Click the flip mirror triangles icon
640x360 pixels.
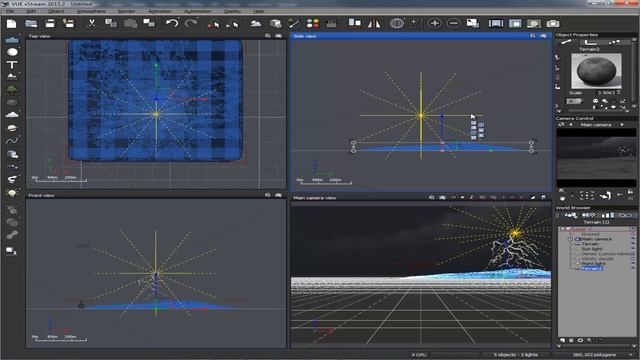click(374, 24)
